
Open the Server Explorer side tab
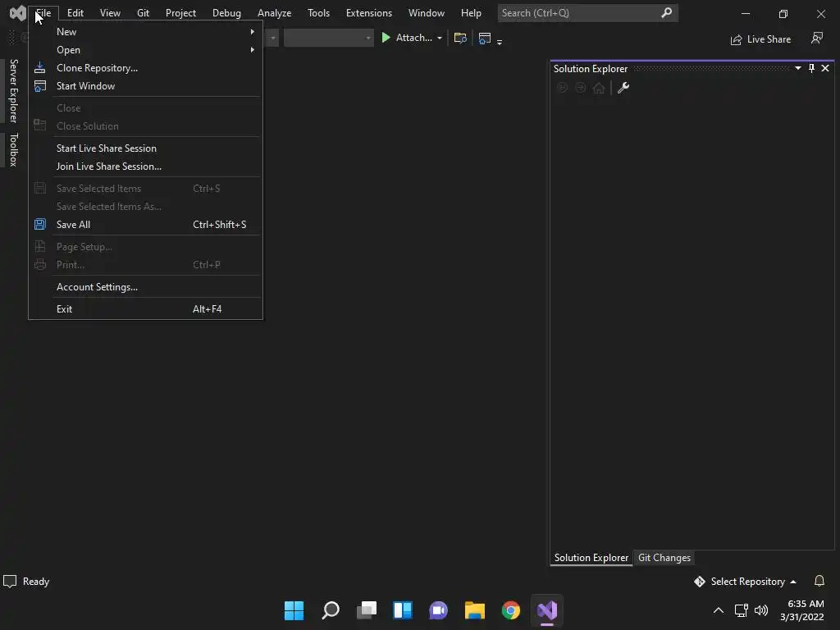pos(13,91)
